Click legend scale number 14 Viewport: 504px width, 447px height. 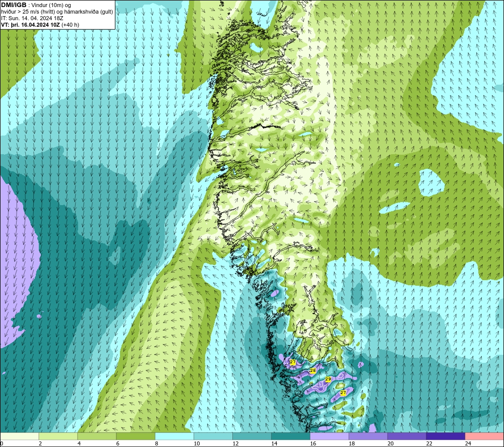[274, 443]
